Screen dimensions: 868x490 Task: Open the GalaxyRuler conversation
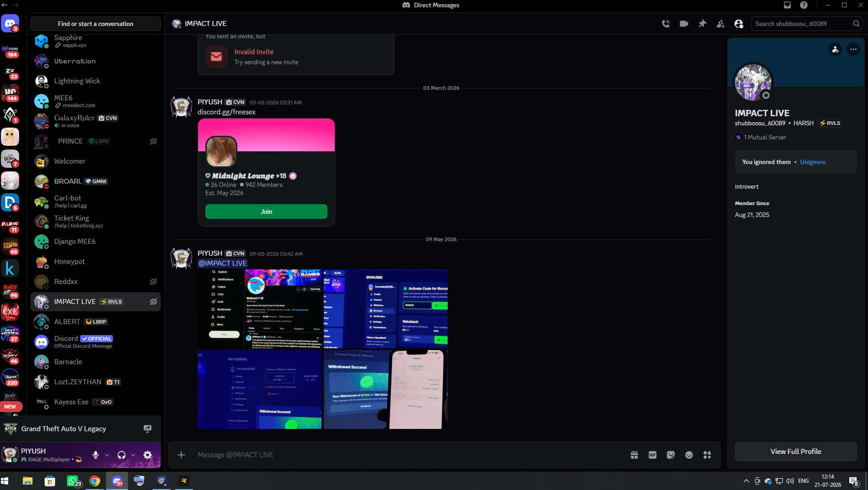(x=96, y=121)
